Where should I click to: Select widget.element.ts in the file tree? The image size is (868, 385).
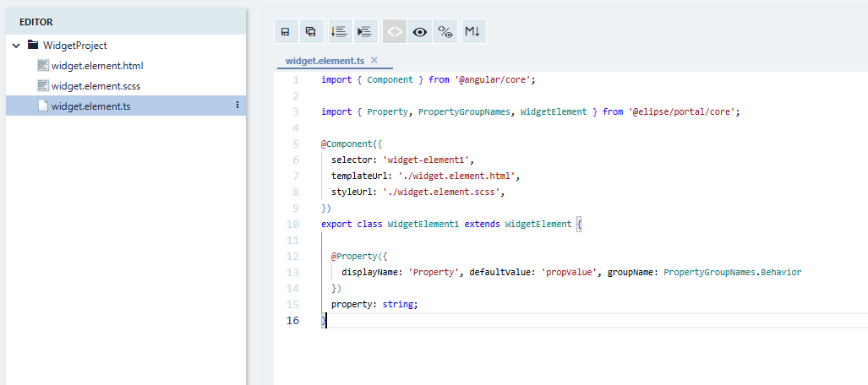click(x=90, y=106)
